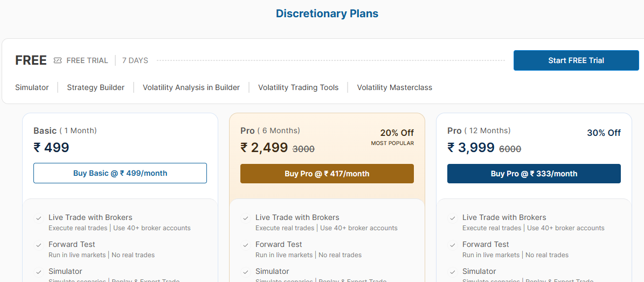Click the 30% Off label
Viewport: 644px width, 282px height.
pyautogui.click(x=604, y=133)
